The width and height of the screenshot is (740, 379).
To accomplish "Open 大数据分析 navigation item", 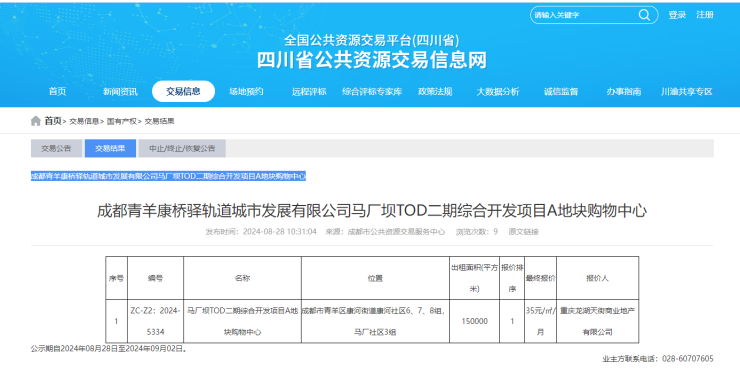I will click(497, 92).
